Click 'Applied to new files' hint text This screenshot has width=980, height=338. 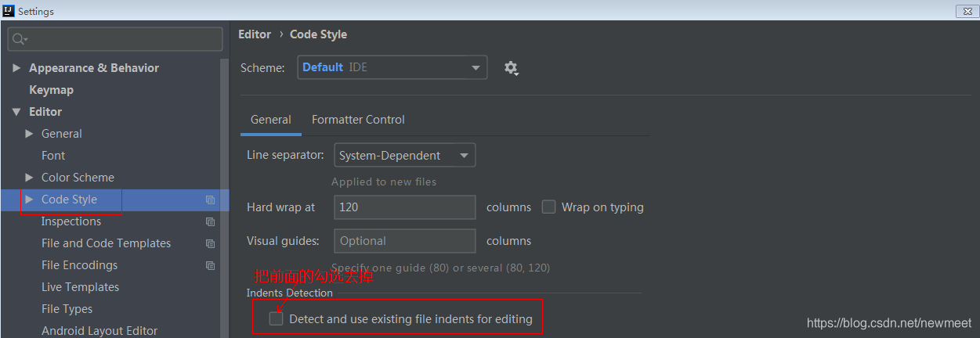tap(384, 182)
